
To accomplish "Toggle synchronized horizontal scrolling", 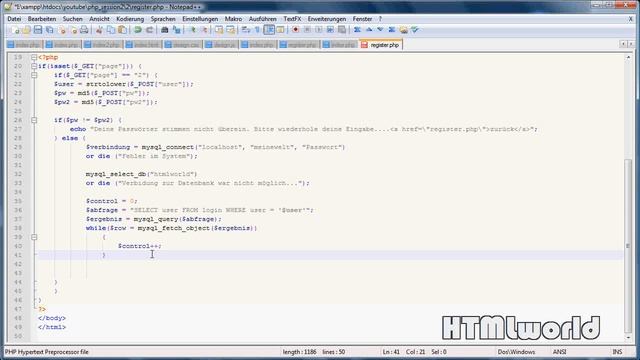I will 231,30.
